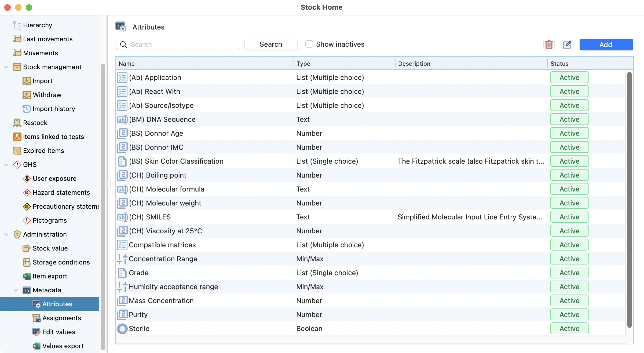Collapse the Administration section chevron
This screenshot has height=353, width=644.
[x=6, y=234]
